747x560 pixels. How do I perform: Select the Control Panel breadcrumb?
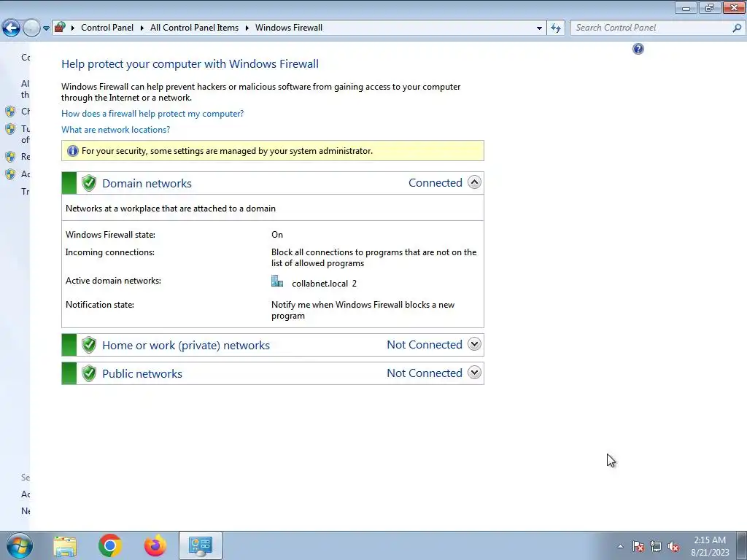click(x=107, y=28)
